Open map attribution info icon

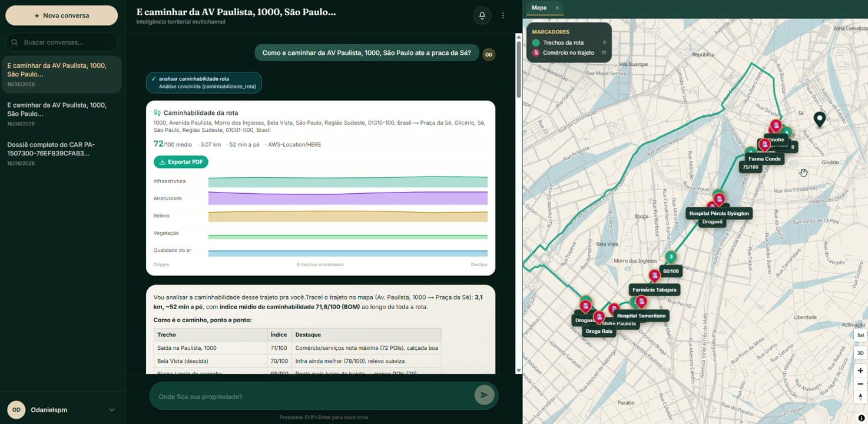862,418
